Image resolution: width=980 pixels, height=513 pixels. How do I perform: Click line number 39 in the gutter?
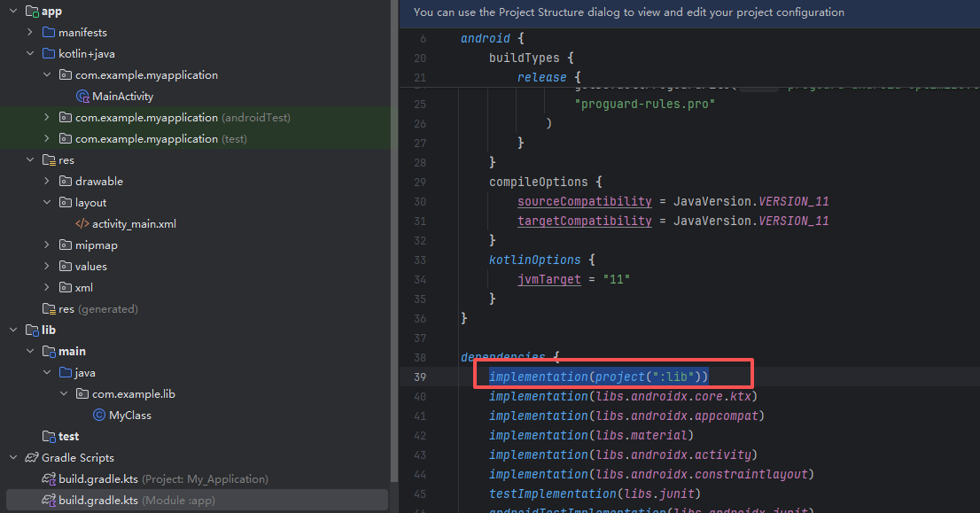(x=419, y=377)
